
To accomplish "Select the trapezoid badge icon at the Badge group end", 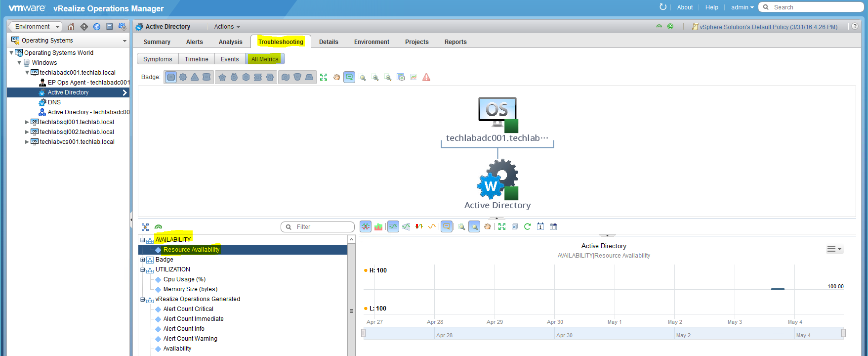I will (x=309, y=77).
